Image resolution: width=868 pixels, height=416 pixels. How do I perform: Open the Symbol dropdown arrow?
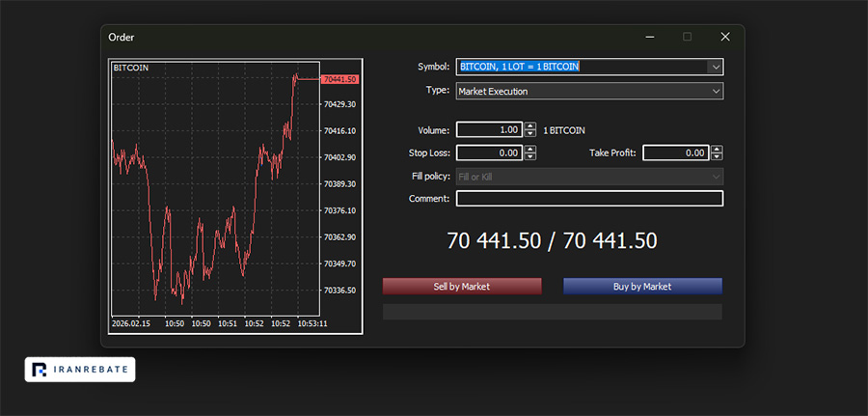coord(716,67)
